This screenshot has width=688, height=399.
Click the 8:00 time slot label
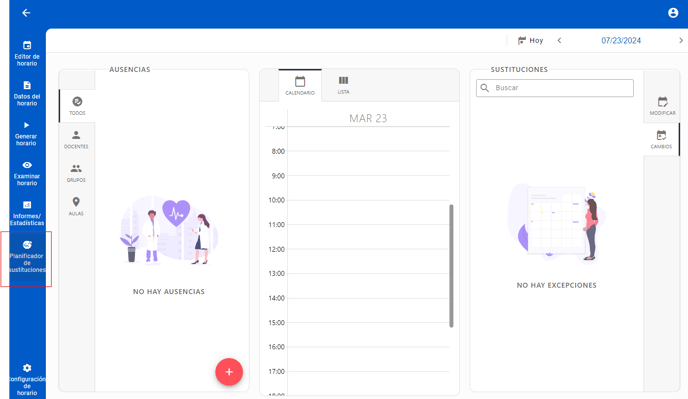(278, 151)
